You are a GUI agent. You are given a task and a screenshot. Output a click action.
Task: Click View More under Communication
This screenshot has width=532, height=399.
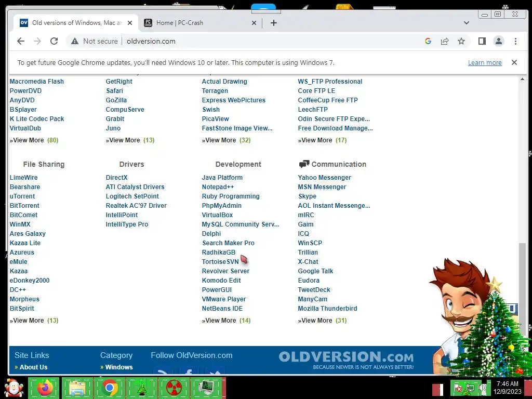click(322, 320)
